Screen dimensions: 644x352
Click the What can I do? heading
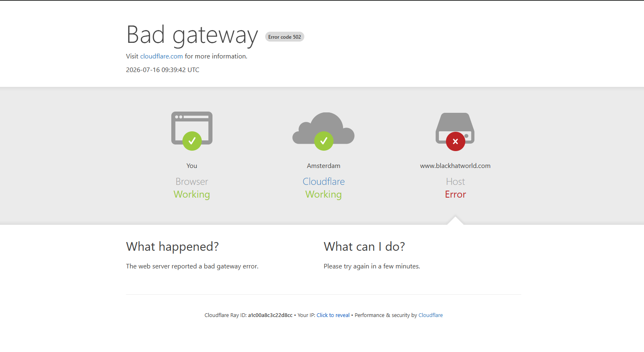click(364, 247)
